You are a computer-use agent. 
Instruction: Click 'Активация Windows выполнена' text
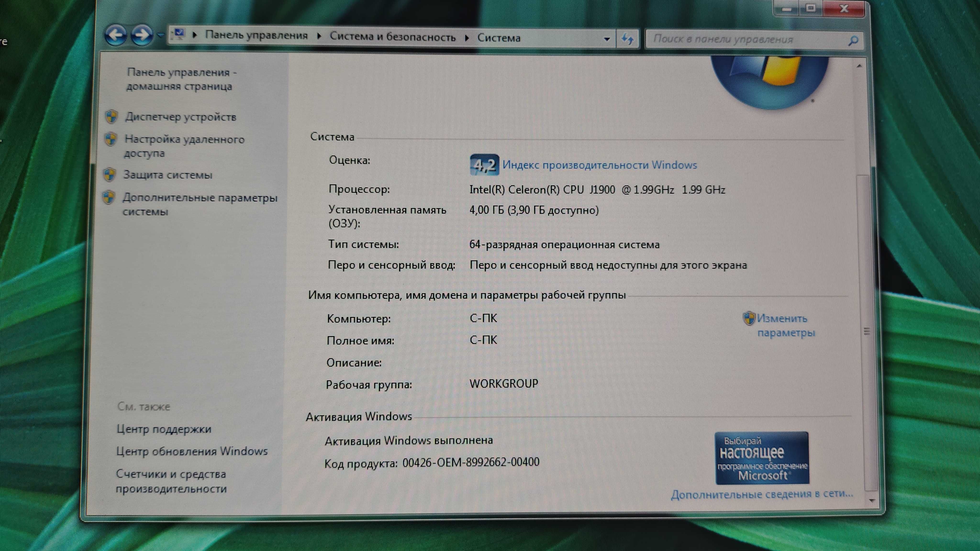(x=409, y=440)
